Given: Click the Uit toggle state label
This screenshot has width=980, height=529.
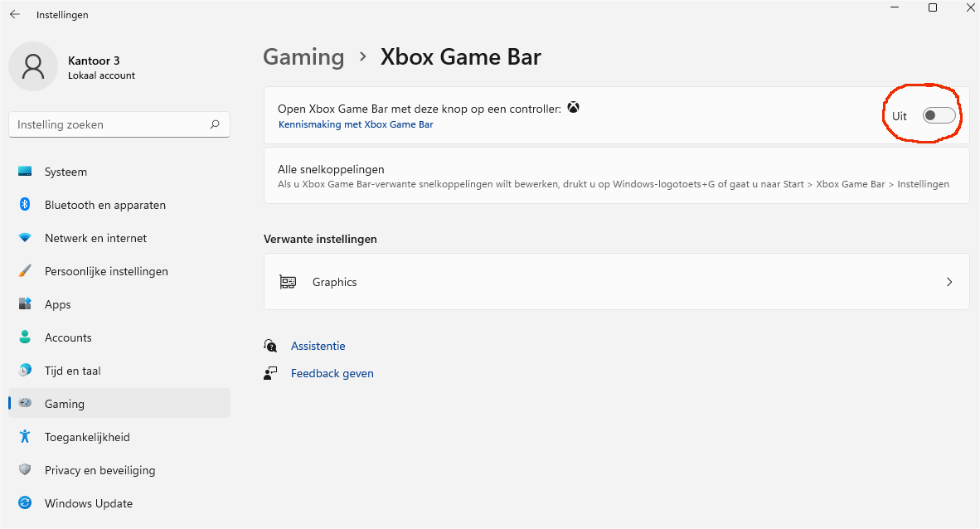Looking at the screenshot, I should pyautogui.click(x=900, y=116).
